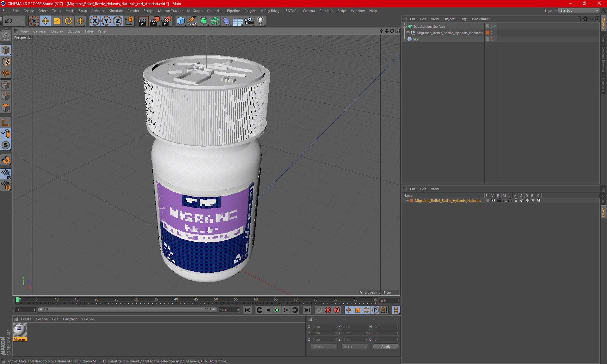Click the end frame 90 F stepper
Image resolution: width=607 pixels, height=364 pixels.
(238, 310)
